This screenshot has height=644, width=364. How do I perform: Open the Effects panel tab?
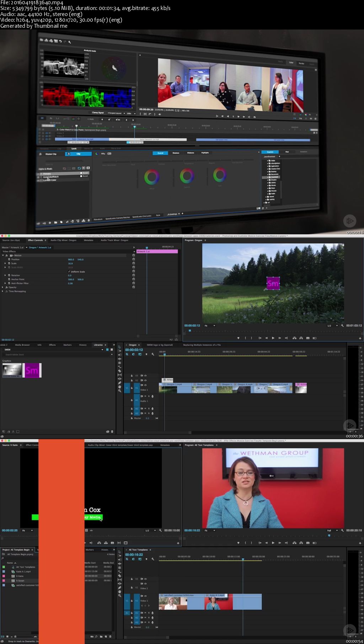(x=52, y=345)
